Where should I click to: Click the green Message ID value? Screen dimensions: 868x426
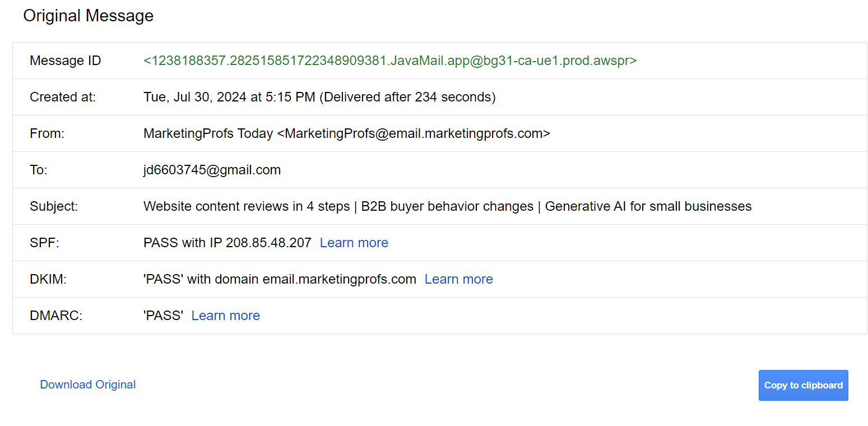tap(389, 61)
